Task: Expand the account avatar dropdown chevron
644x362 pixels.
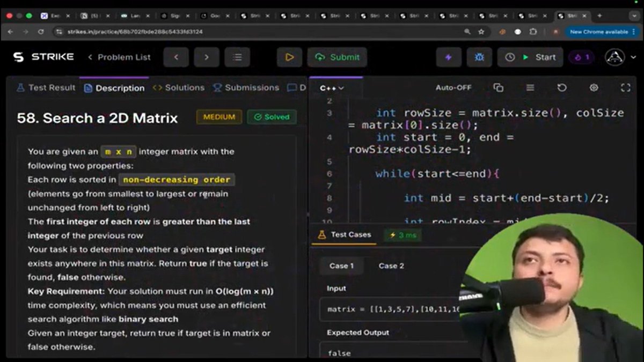Action: pyautogui.click(x=632, y=57)
